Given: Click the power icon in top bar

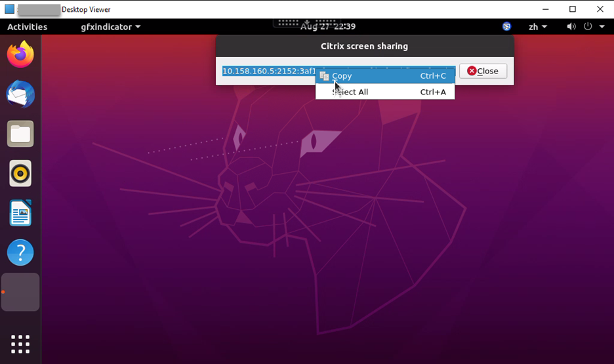Looking at the screenshot, I should (x=588, y=27).
